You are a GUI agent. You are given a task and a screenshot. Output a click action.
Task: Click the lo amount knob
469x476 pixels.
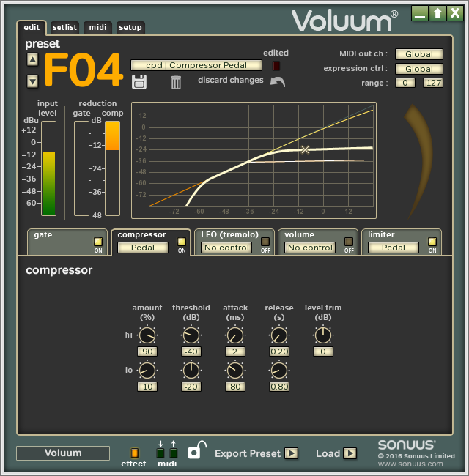coord(147,371)
